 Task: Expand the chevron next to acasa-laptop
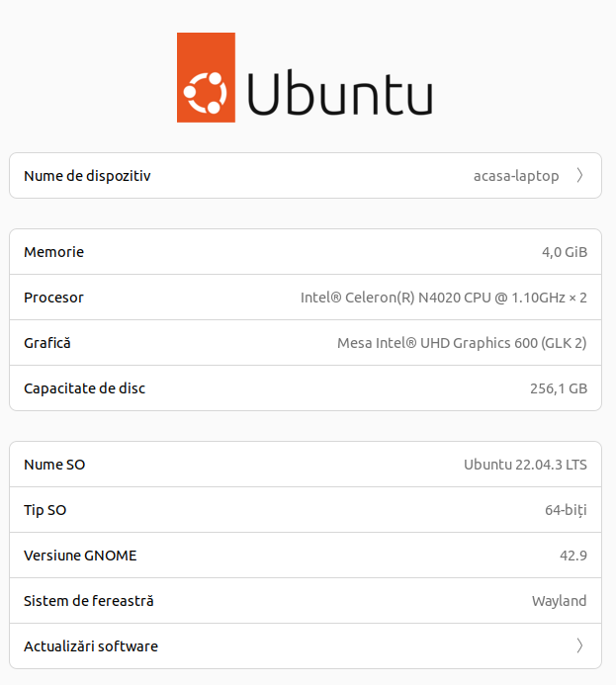[579, 176]
